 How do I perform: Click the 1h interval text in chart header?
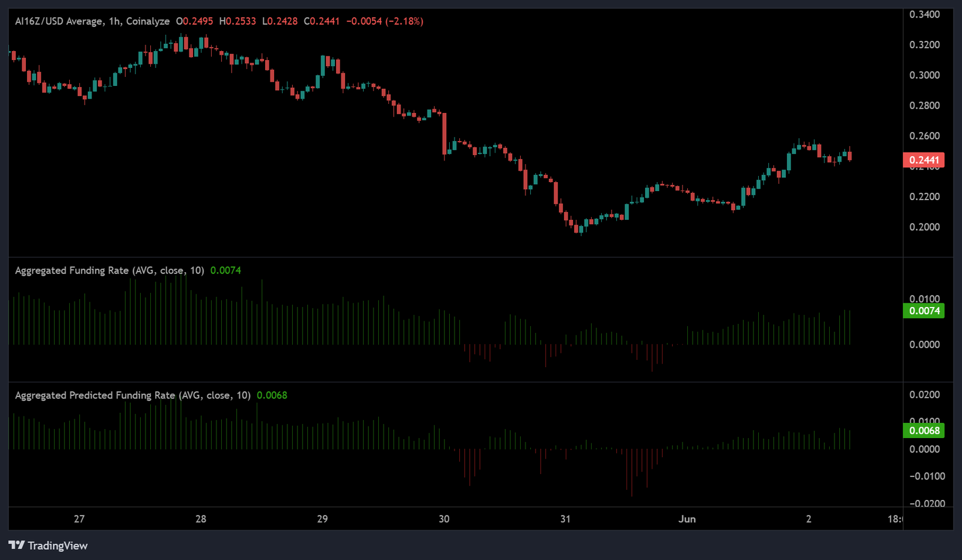point(115,21)
